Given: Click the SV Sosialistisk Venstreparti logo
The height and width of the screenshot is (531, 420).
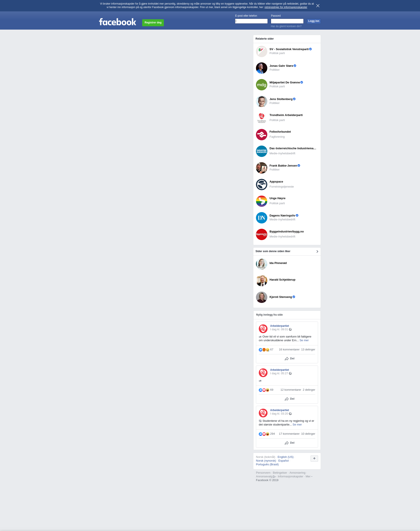Looking at the screenshot, I should tap(261, 51).
